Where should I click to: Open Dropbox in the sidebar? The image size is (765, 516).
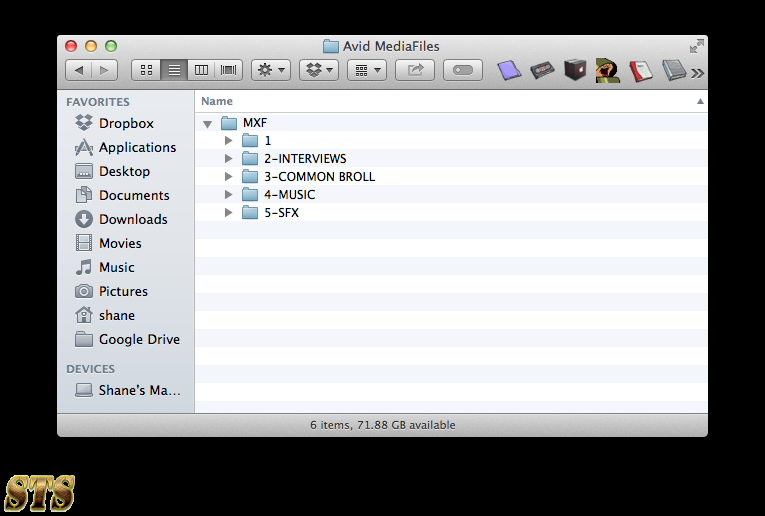[x=126, y=123]
